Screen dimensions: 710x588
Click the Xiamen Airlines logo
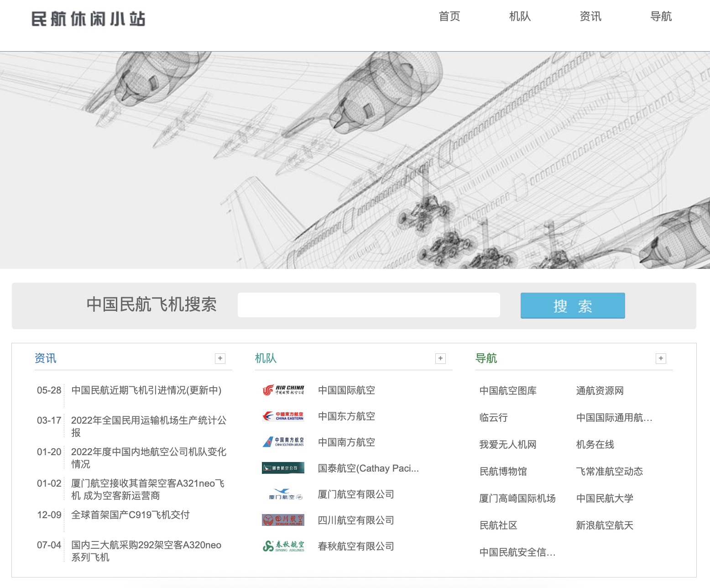[x=283, y=494]
